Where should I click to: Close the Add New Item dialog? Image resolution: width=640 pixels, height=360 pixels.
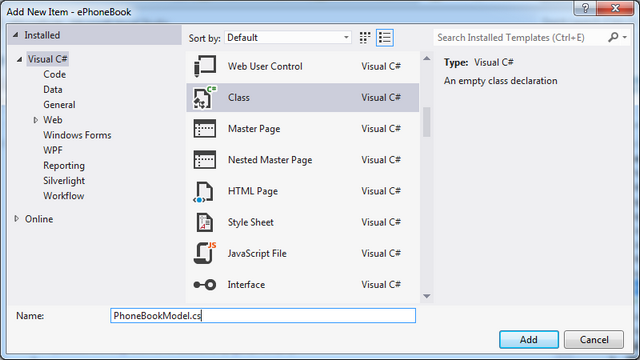(616, 8)
